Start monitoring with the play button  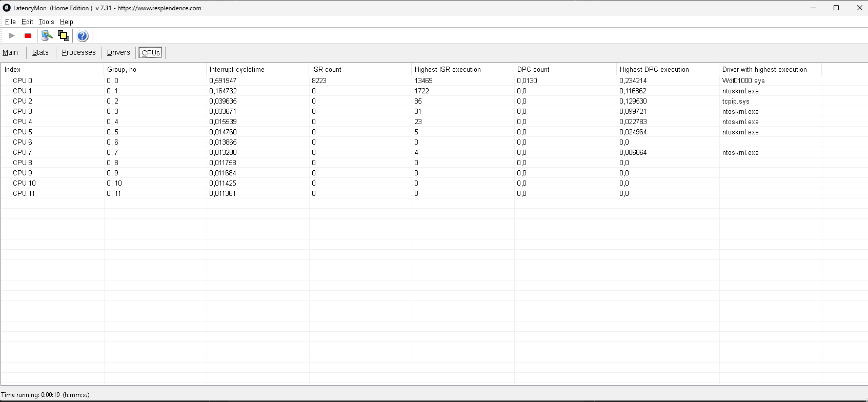click(x=12, y=36)
